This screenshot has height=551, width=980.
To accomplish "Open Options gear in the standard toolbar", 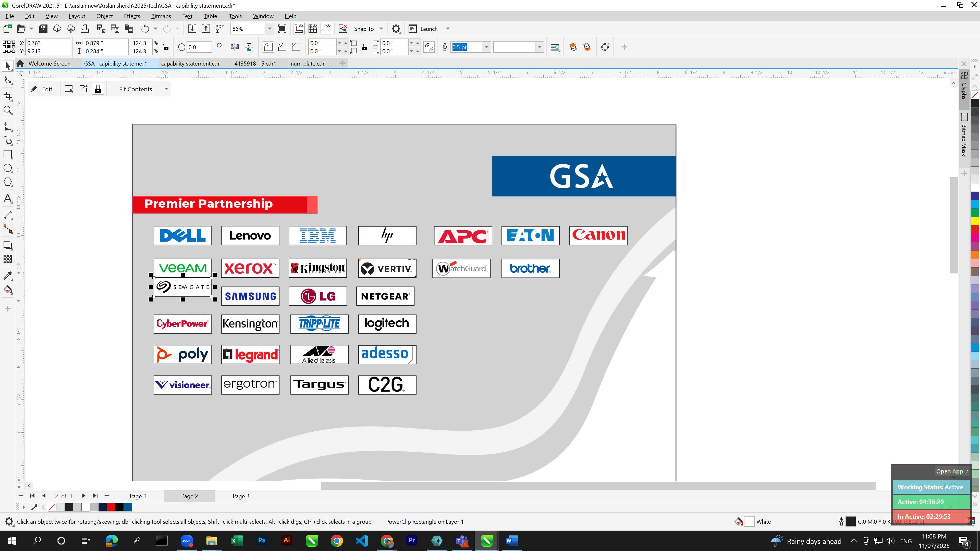I will pyautogui.click(x=396, y=29).
